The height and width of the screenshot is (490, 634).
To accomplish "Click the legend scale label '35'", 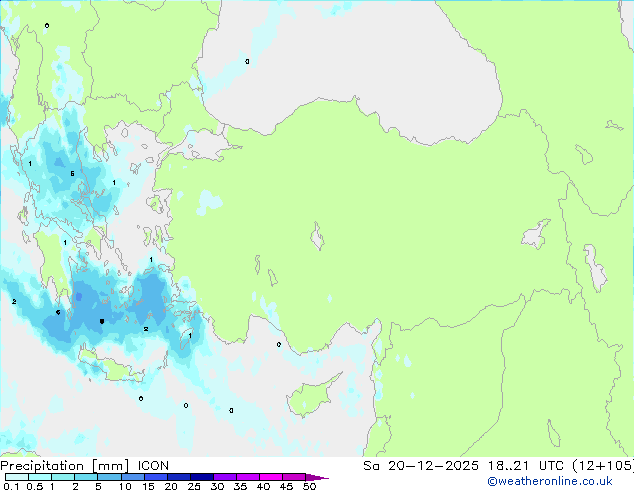I will (x=240, y=486).
